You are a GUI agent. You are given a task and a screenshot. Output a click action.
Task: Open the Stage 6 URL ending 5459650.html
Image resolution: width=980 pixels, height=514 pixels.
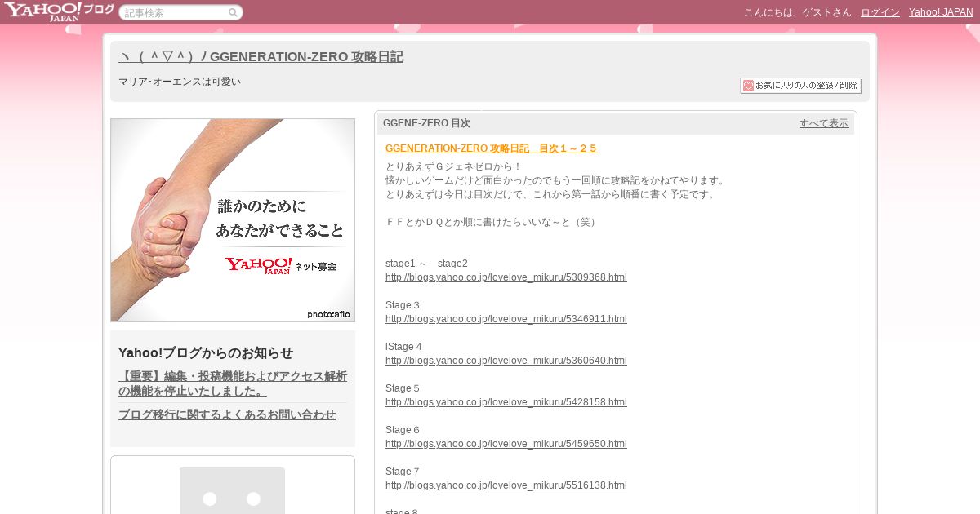pyautogui.click(x=506, y=444)
